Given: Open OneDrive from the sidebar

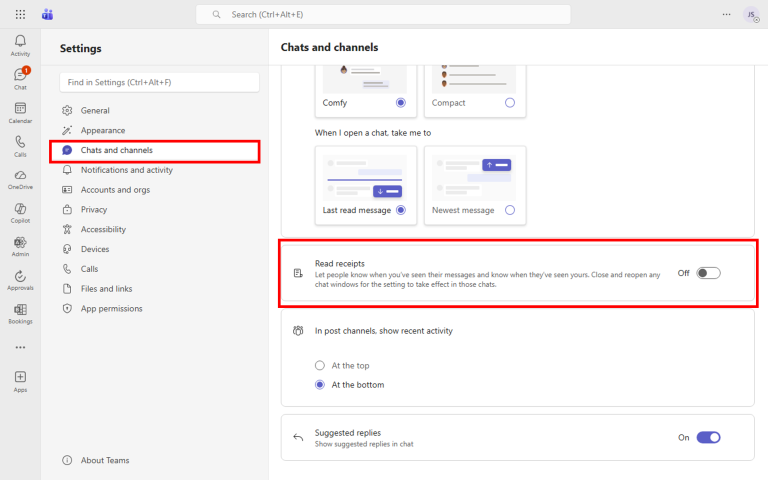Looking at the screenshot, I should tap(20, 178).
